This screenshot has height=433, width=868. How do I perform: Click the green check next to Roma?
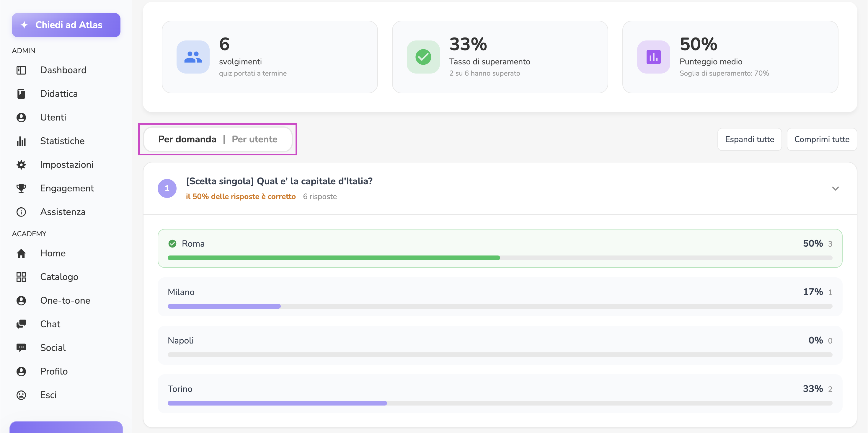point(172,243)
